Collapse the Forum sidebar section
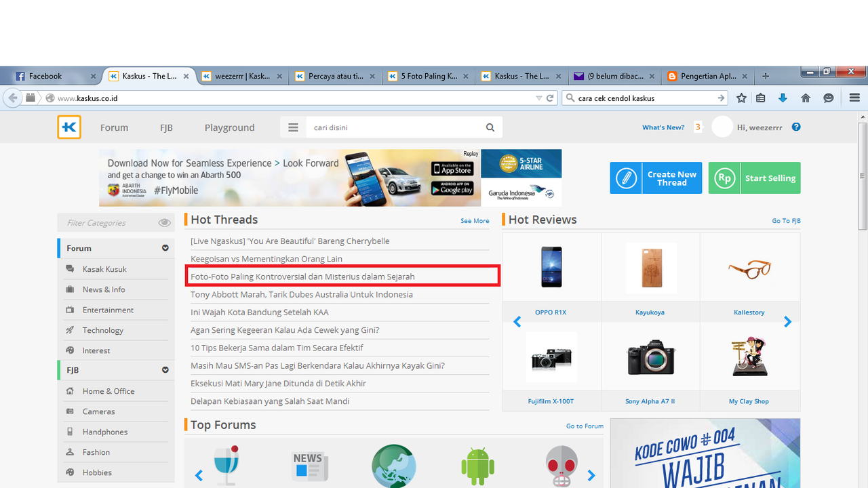The width and height of the screenshot is (868, 488). [x=165, y=248]
